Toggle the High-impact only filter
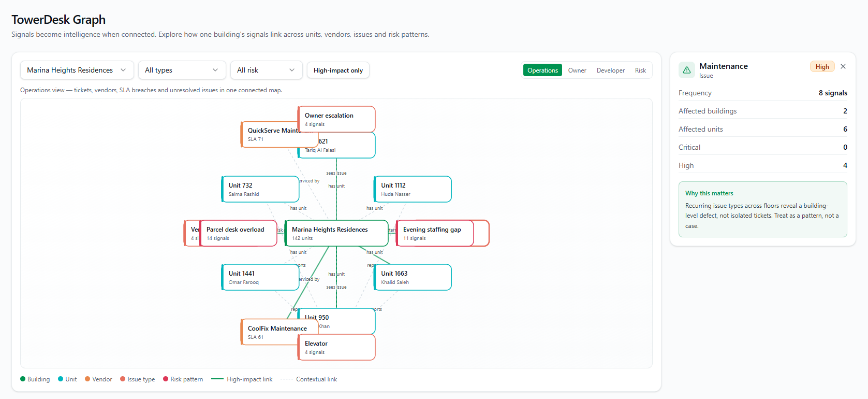The width and height of the screenshot is (868, 399). pos(338,70)
